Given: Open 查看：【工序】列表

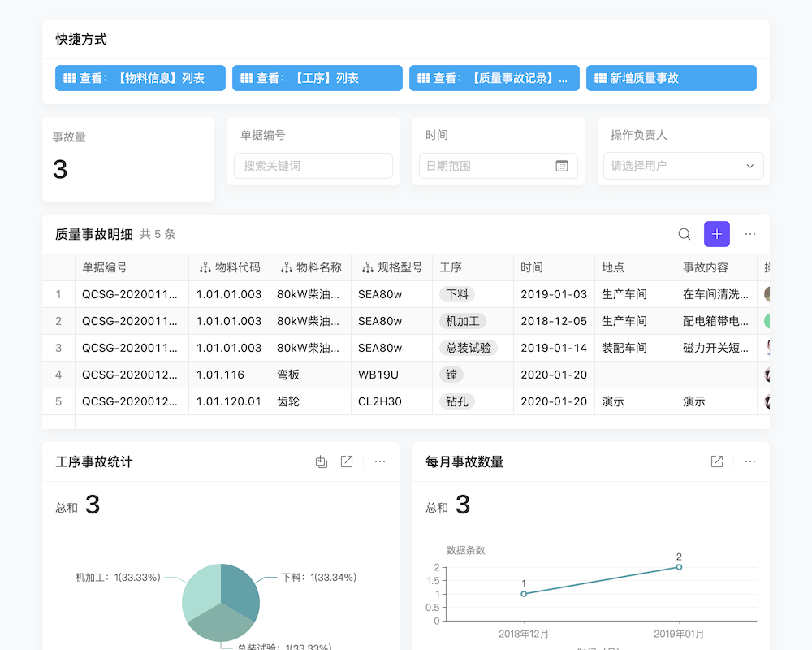Looking at the screenshot, I should click(x=317, y=78).
